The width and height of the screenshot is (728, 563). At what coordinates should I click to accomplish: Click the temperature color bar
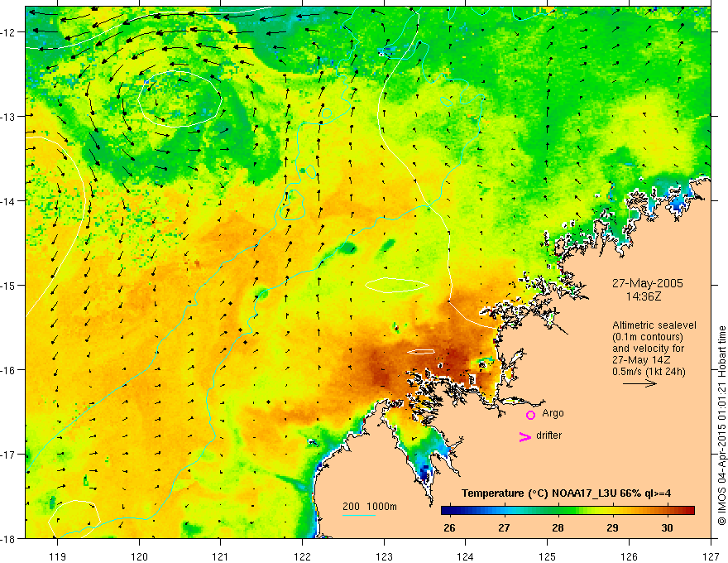[x=568, y=511]
